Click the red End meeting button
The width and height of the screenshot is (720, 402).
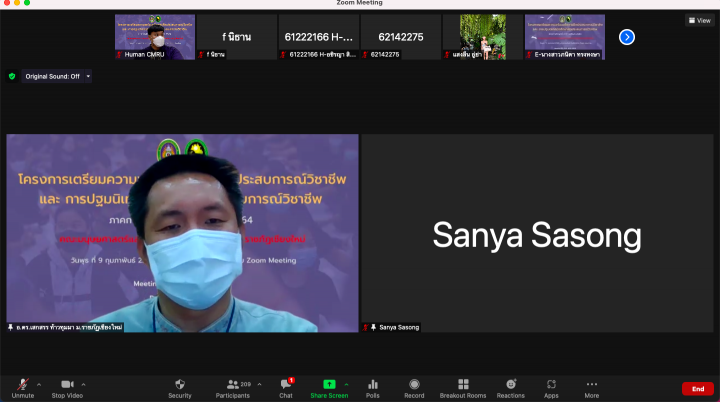[x=697, y=388]
